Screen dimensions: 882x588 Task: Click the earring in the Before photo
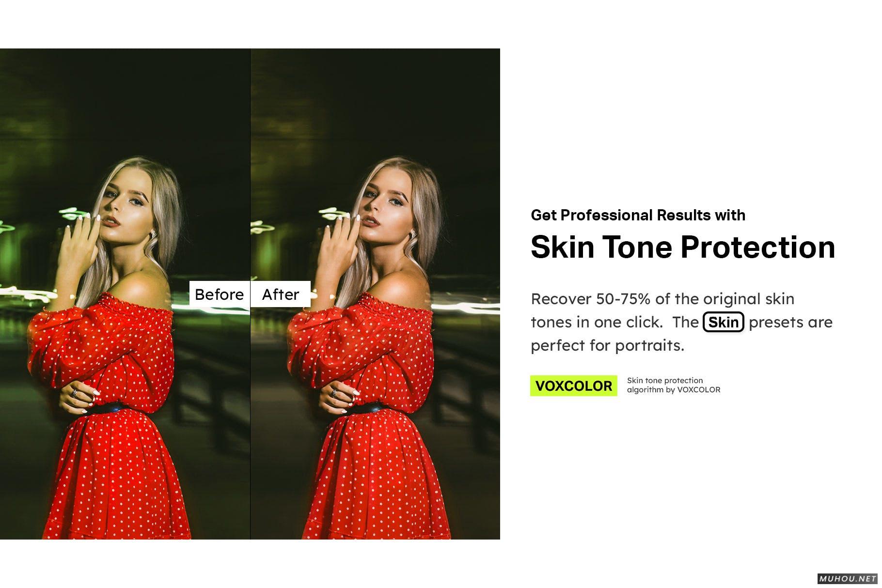[x=154, y=234]
